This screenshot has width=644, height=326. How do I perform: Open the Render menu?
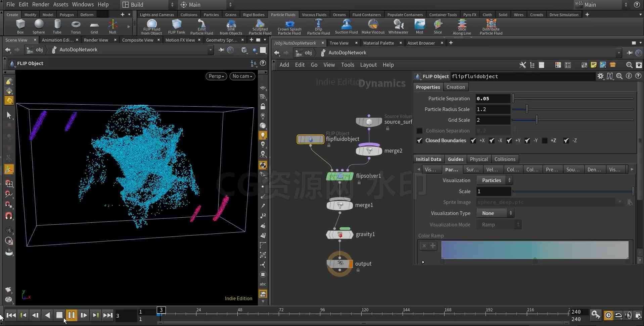coord(41,4)
